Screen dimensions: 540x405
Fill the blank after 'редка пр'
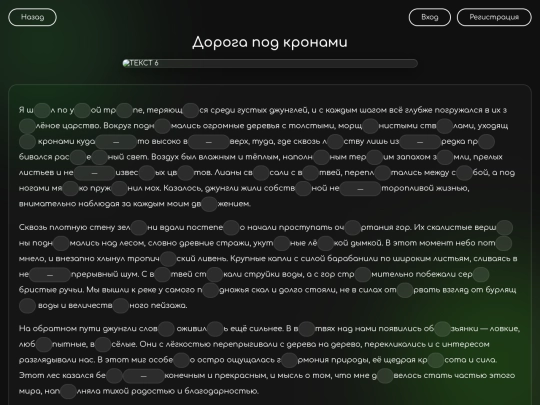[x=486, y=142]
